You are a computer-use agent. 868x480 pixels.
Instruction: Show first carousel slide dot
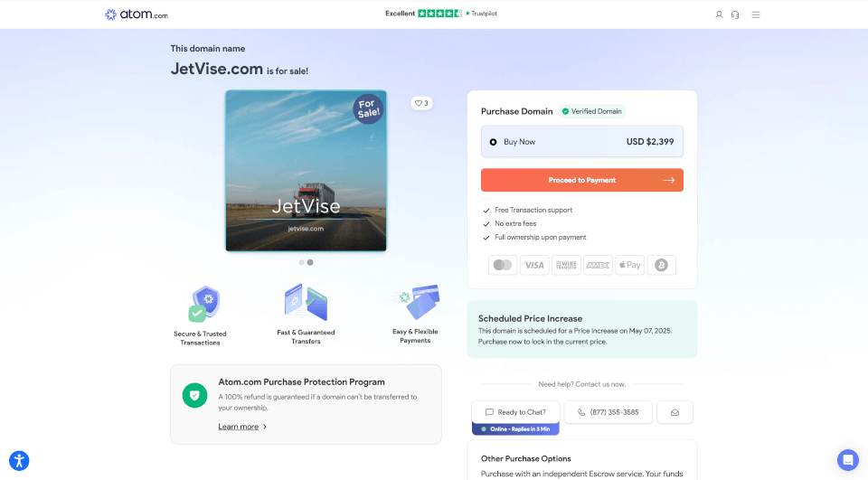[301, 262]
